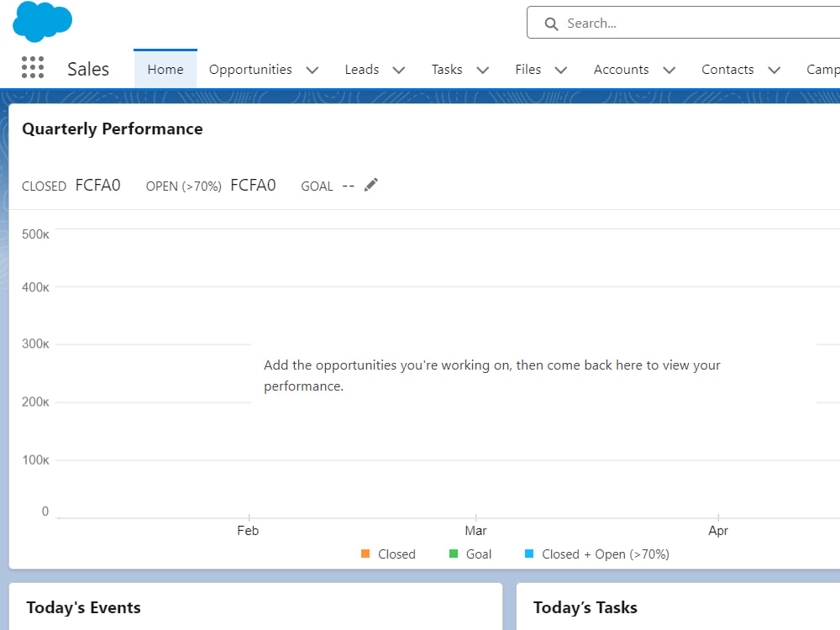
Task: Open the Tasks tab
Action: pos(447,70)
